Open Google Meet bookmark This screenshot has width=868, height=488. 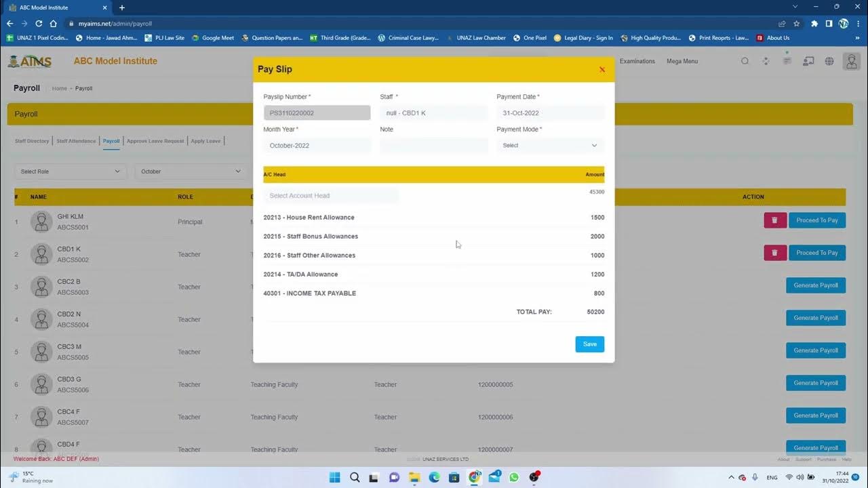(x=213, y=38)
